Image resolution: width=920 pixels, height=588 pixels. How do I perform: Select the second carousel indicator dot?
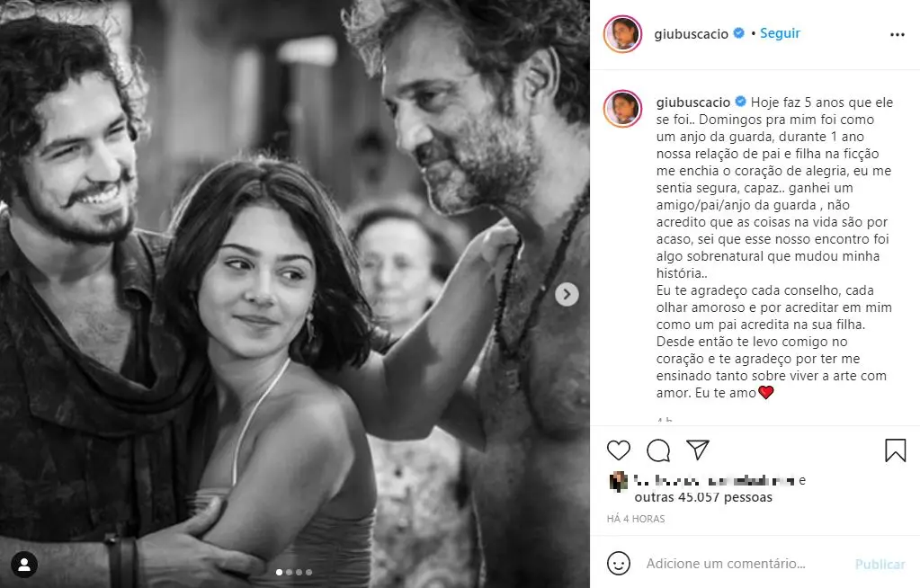tap(290, 571)
